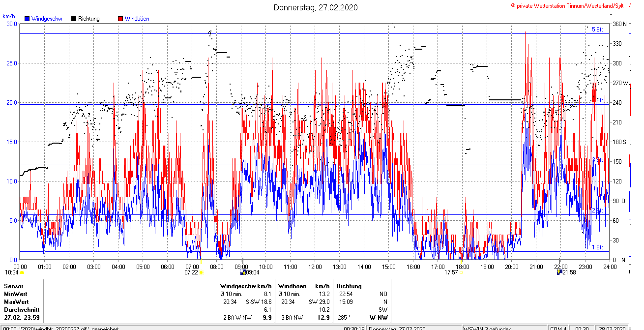Click the black Richtung legend swatch
Viewport: 644px width, 330px height.
coord(74,19)
